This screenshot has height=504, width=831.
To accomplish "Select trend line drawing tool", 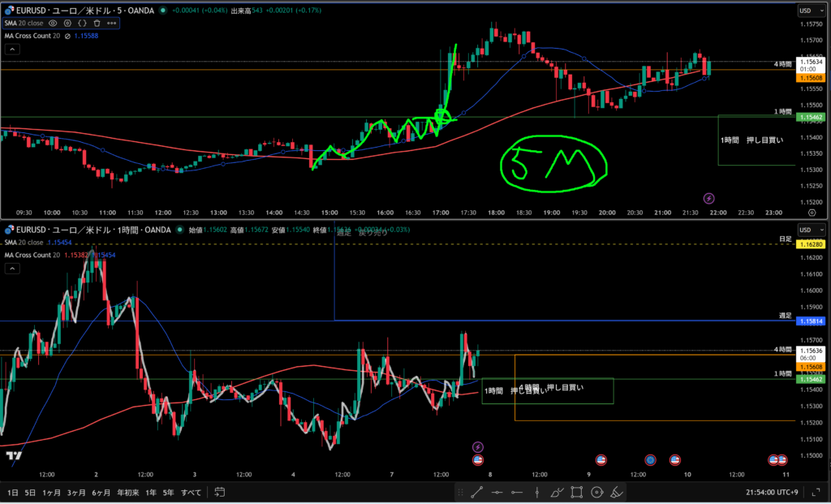I will coord(477,492).
